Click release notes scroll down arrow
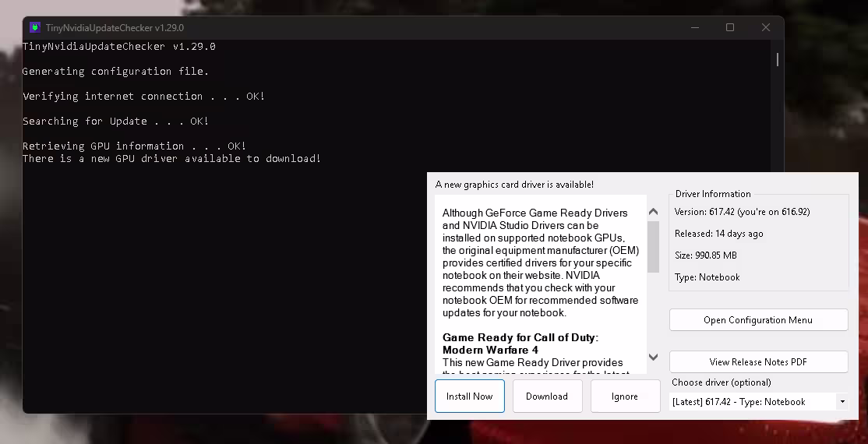 [653, 357]
